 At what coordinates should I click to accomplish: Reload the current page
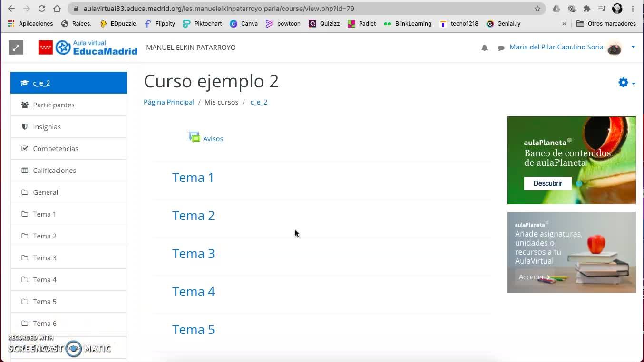[42, 9]
